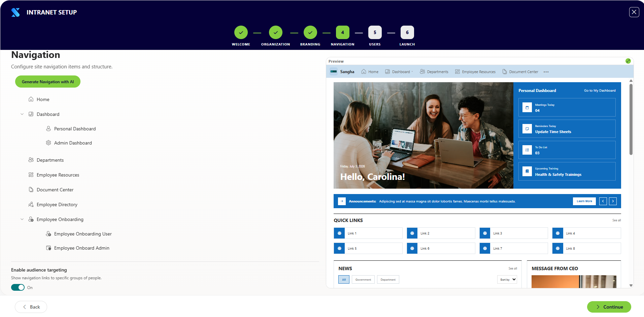Click the Employee Onboarding User icon

[48, 234]
